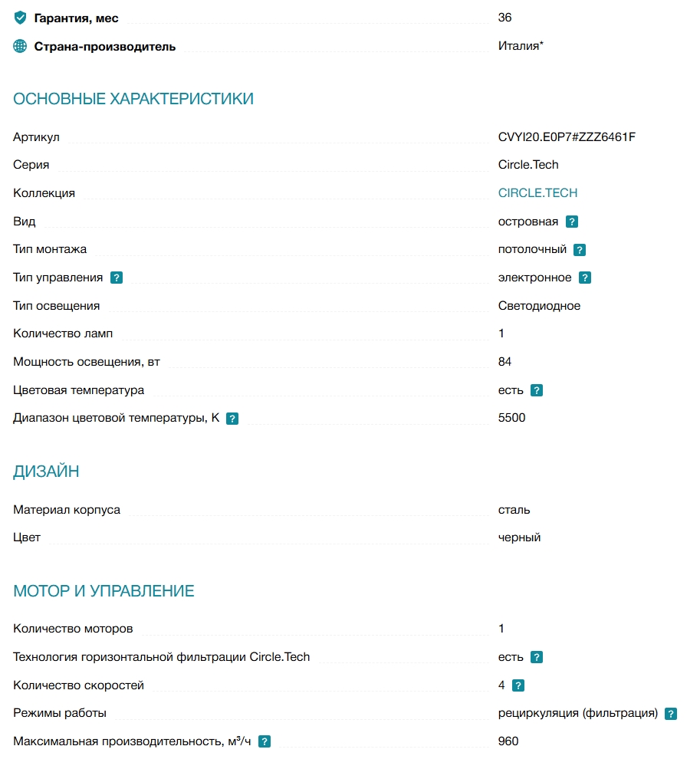
Task: Open the hint for Диапазон цветовой температуры, К
Action: 232,419
